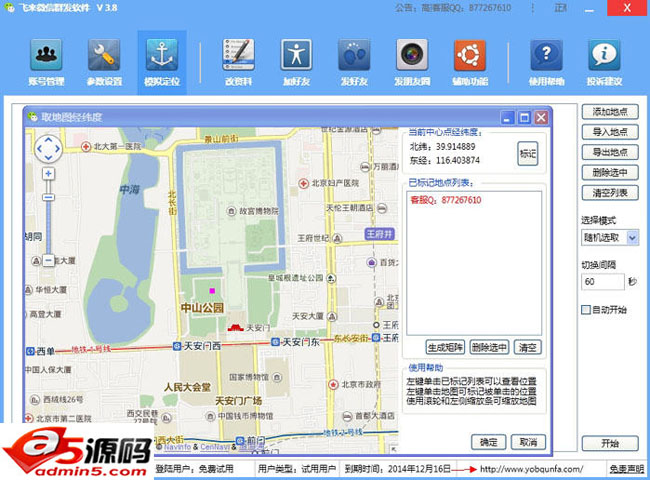Click 中国钱币博物馆 map marker
650x480 pixels.
coord(211,415)
